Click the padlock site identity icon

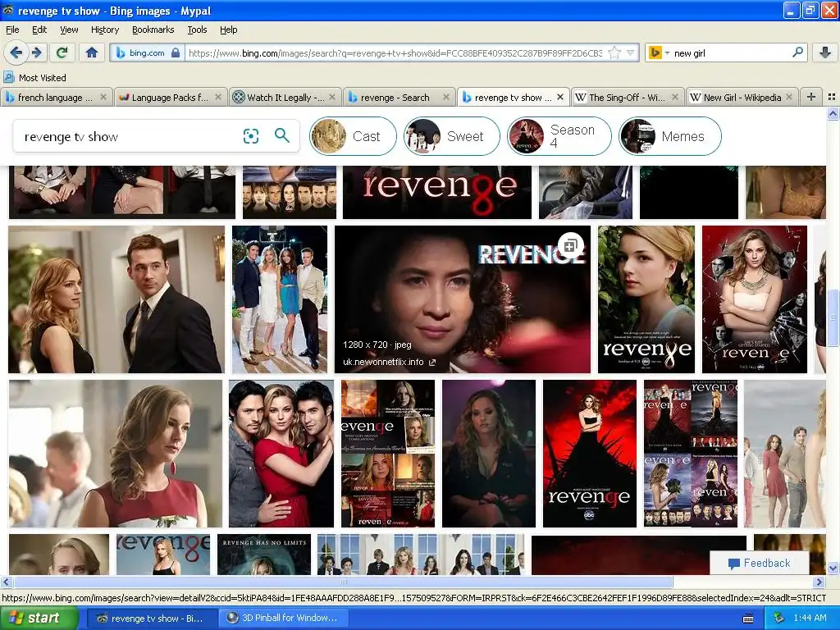coord(176,53)
